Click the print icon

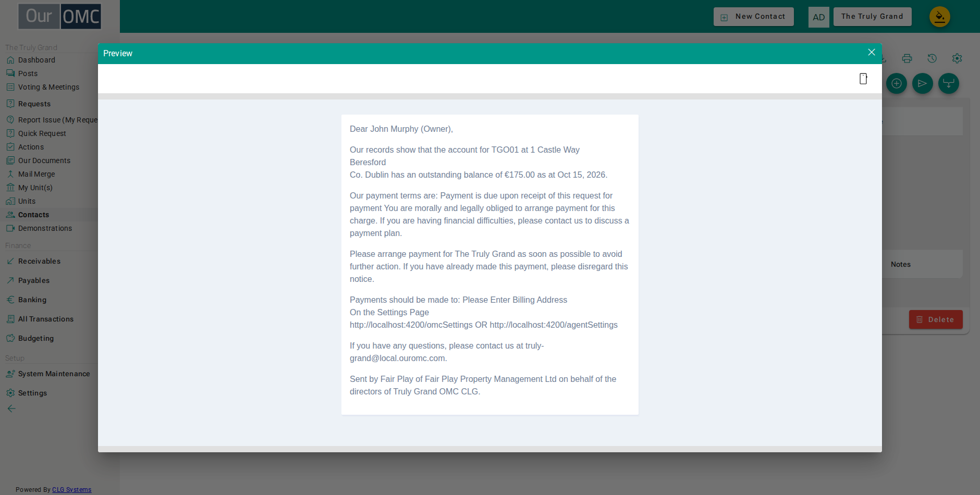click(x=907, y=58)
